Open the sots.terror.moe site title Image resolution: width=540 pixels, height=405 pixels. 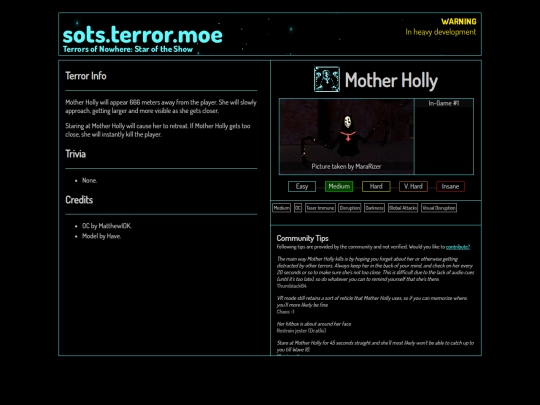point(142,35)
